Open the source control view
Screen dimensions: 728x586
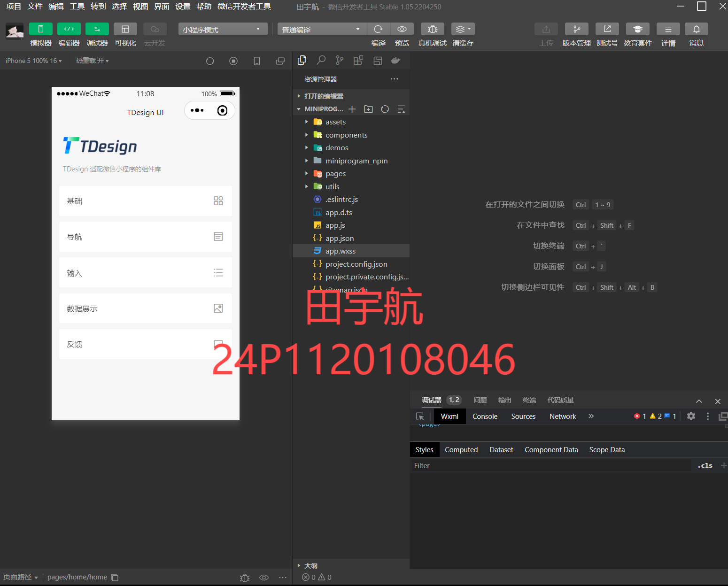coord(340,60)
